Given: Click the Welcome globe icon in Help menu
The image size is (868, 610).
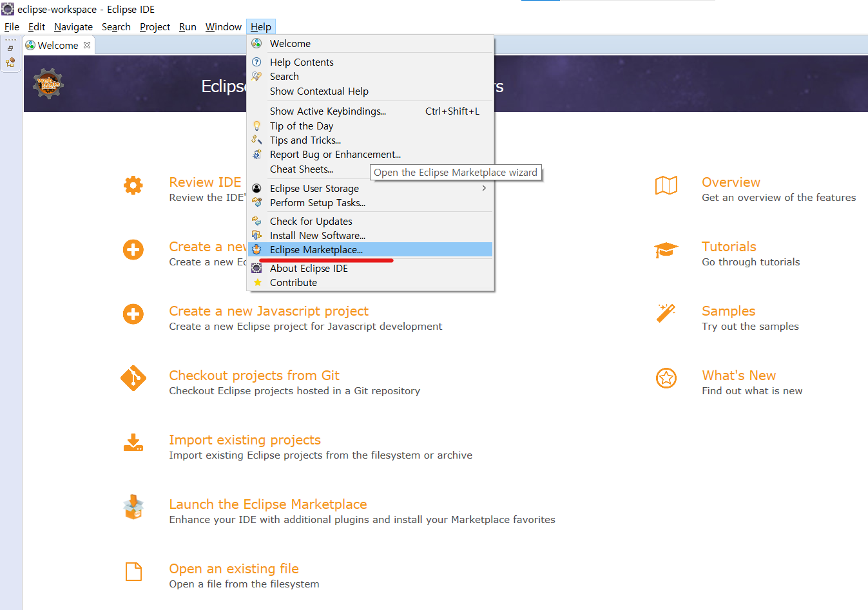Looking at the screenshot, I should pyautogui.click(x=256, y=43).
